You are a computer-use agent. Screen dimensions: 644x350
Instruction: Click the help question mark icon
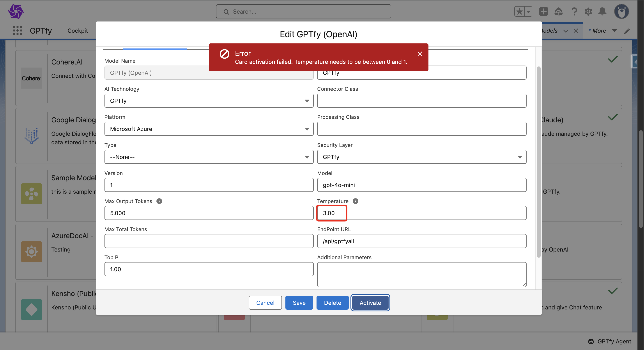574,12
